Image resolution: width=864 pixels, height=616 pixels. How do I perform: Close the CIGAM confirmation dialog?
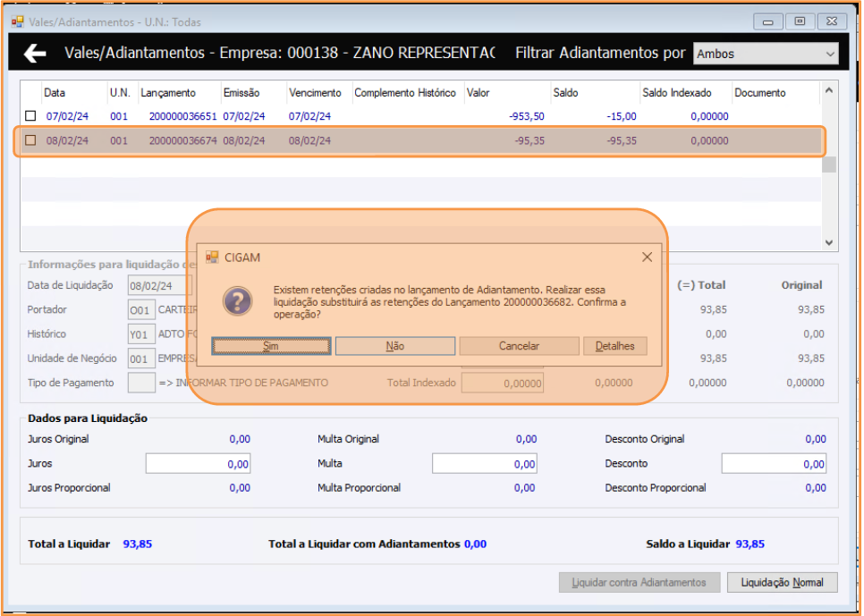(647, 257)
